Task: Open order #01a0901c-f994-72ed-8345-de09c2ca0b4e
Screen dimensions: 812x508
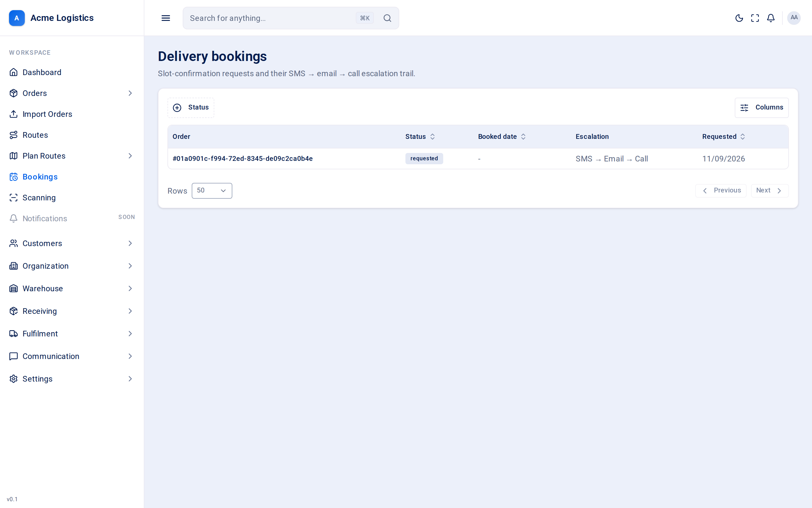Action: pos(242,159)
